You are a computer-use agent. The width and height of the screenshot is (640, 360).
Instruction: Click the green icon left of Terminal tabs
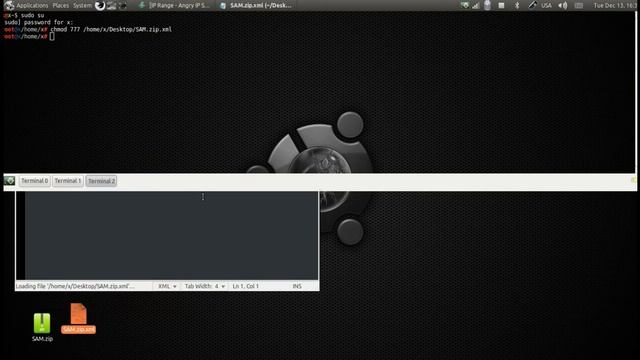click(x=9, y=180)
